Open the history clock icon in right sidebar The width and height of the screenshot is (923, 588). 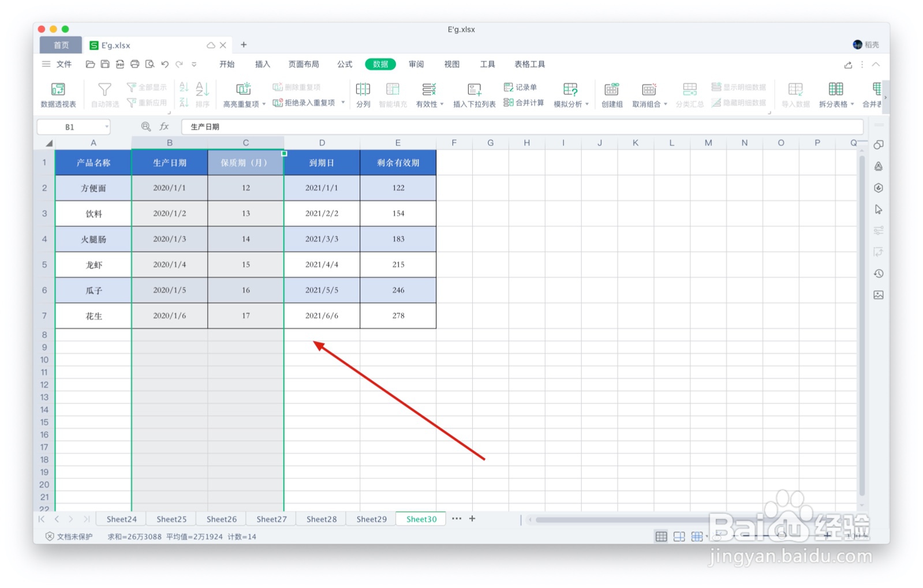(x=879, y=274)
